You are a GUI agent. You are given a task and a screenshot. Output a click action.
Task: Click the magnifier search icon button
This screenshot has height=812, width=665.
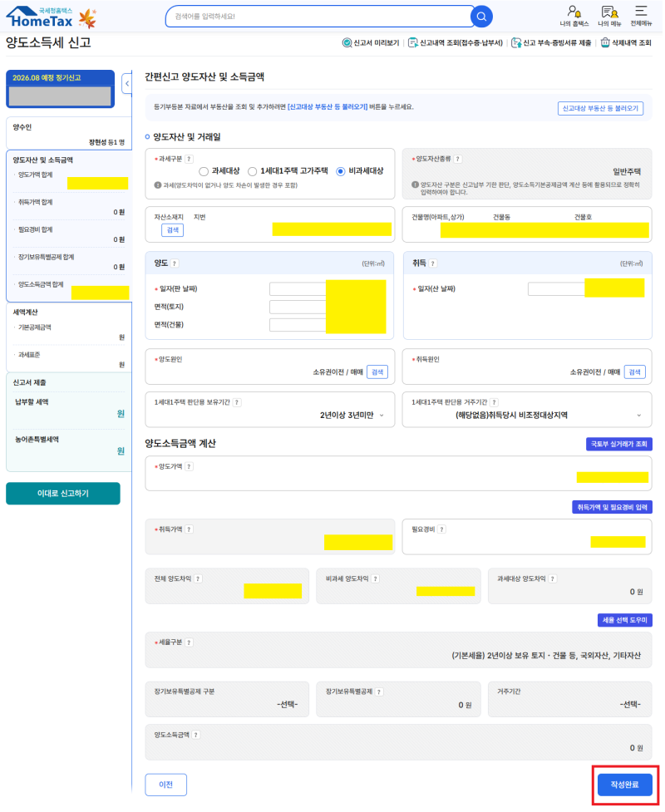pyautogui.click(x=481, y=17)
